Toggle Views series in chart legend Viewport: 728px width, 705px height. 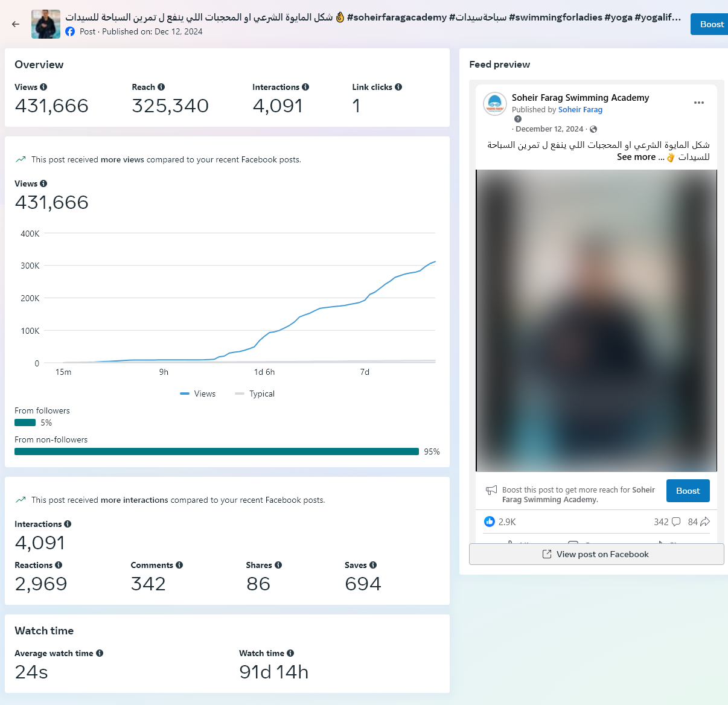[x=198, y=394]
